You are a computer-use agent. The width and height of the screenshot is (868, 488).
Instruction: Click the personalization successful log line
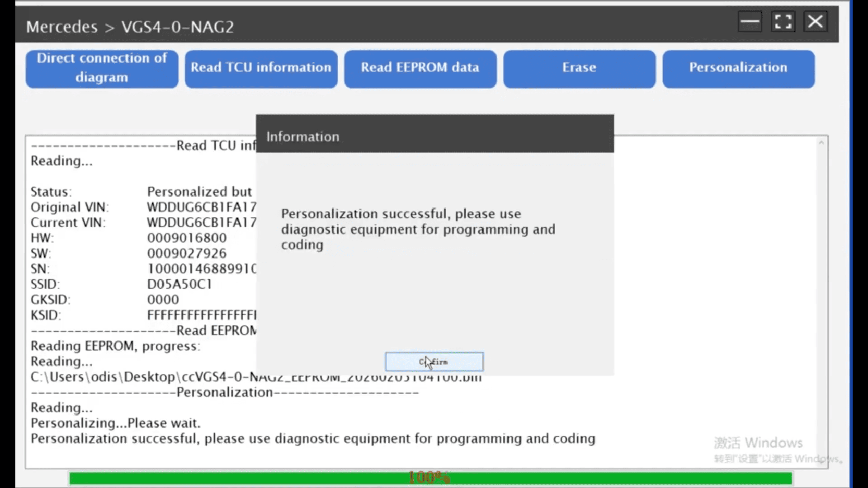(312, 438)
